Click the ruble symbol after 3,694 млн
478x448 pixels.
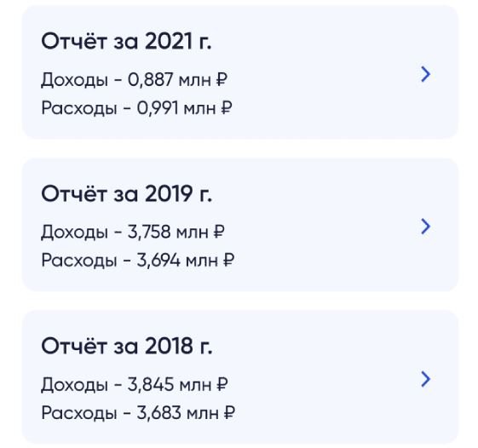click(x=228, y=260)
